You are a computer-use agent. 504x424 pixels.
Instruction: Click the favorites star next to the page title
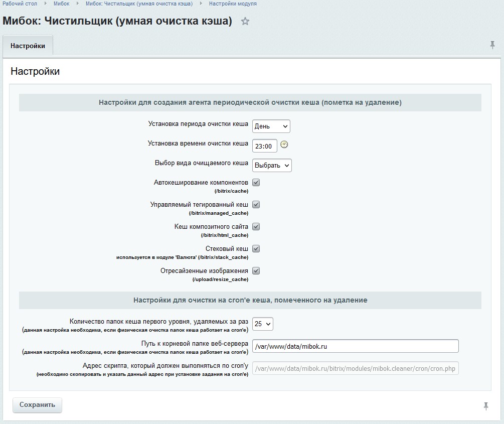click(x=245, y=22)
